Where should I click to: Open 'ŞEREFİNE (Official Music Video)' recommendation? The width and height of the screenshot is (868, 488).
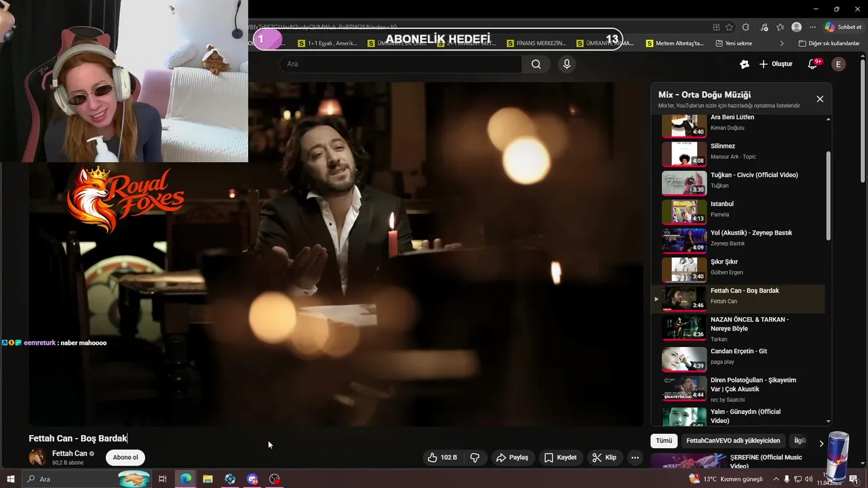[766, 462]
